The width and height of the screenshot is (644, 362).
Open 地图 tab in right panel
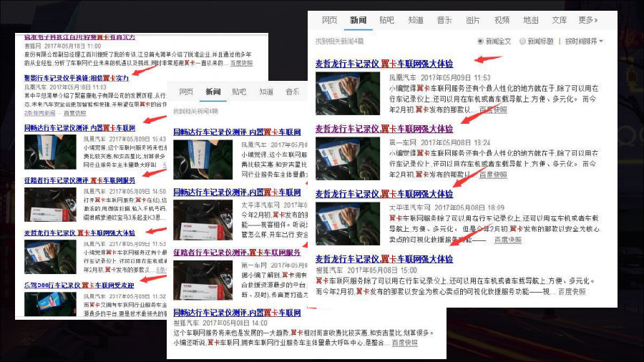click(530, 20)
